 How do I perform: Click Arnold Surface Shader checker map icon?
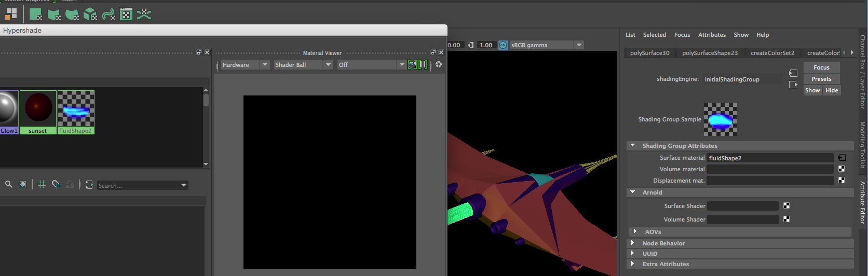tap(786, 206)
